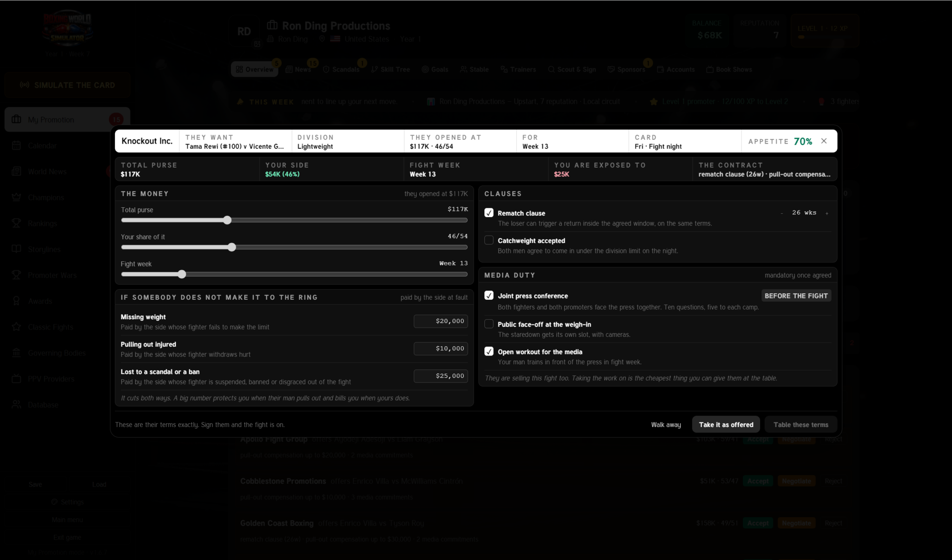
Task: Click SIMULATE THE CARD button
Action: pos(67,85)
